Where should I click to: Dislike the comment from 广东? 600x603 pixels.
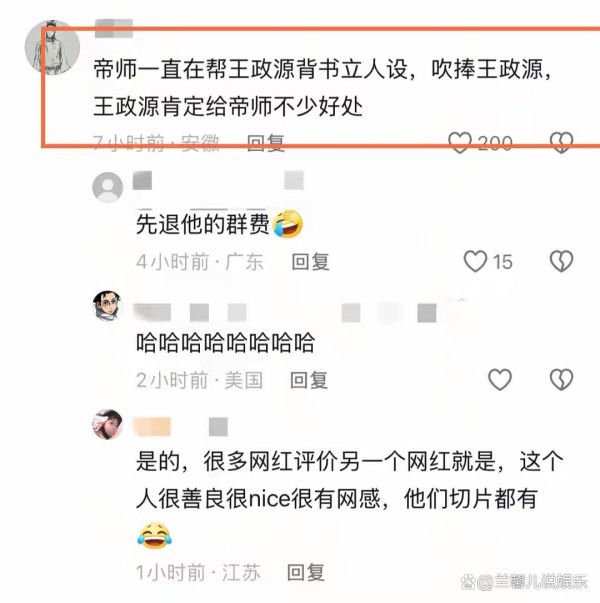tap(562, 262)
